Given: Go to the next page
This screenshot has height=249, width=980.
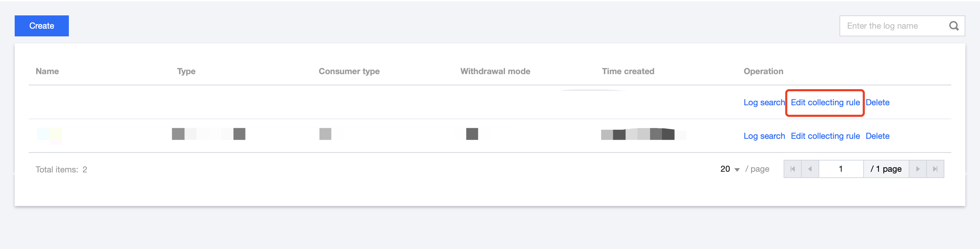Looking at the screenshot, I should (917, 169).
